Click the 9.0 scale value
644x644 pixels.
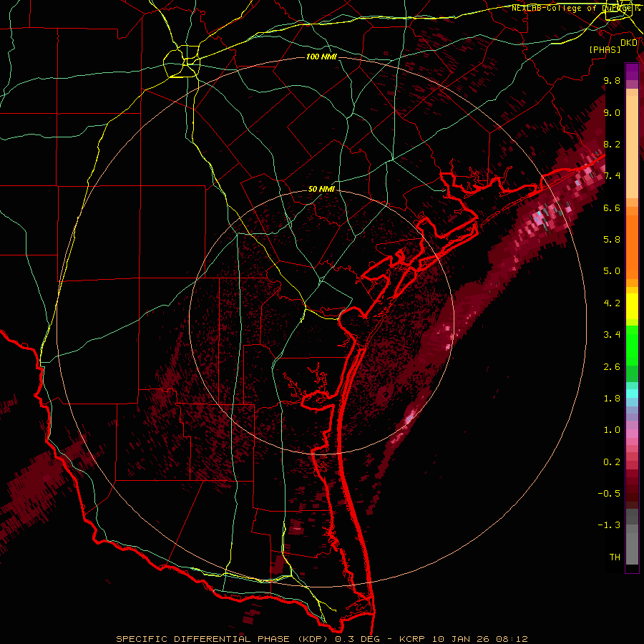612,112
